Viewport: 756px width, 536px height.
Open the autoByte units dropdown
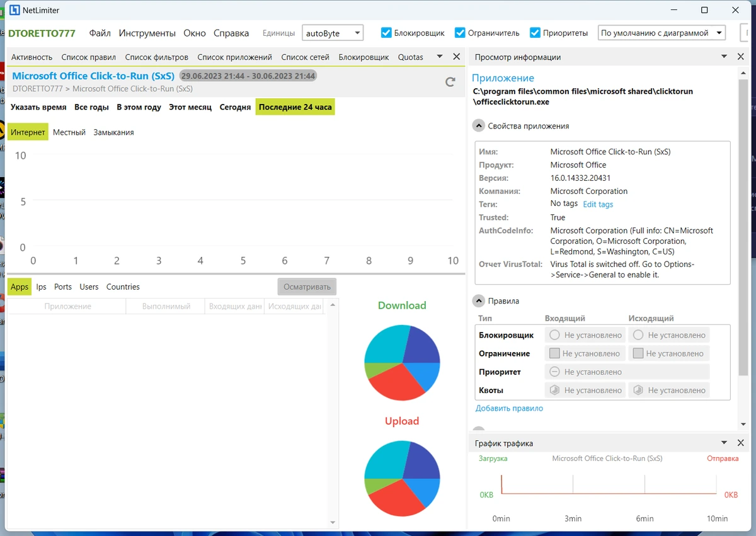click(x=333, y=33)
